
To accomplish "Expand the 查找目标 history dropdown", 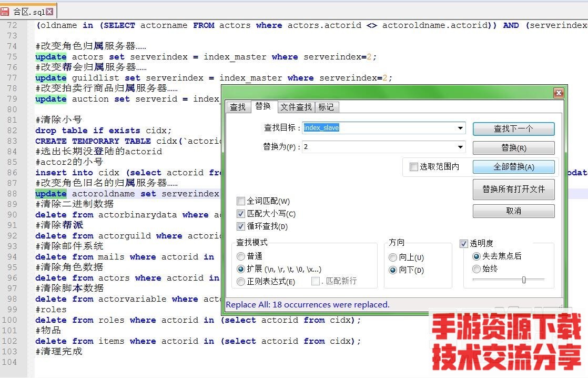I will 460,128.
